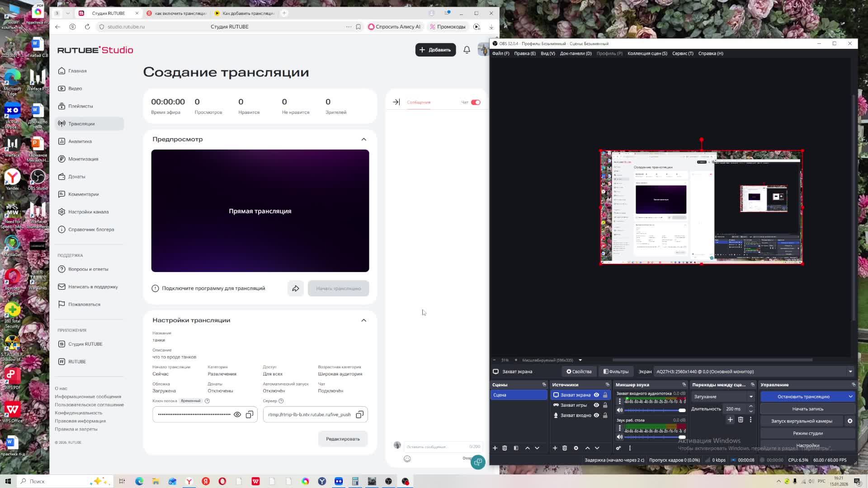This screenshot has height=488, width=868.
Task: Click Начать запись in OBS controls
Action: pos(807,409)
